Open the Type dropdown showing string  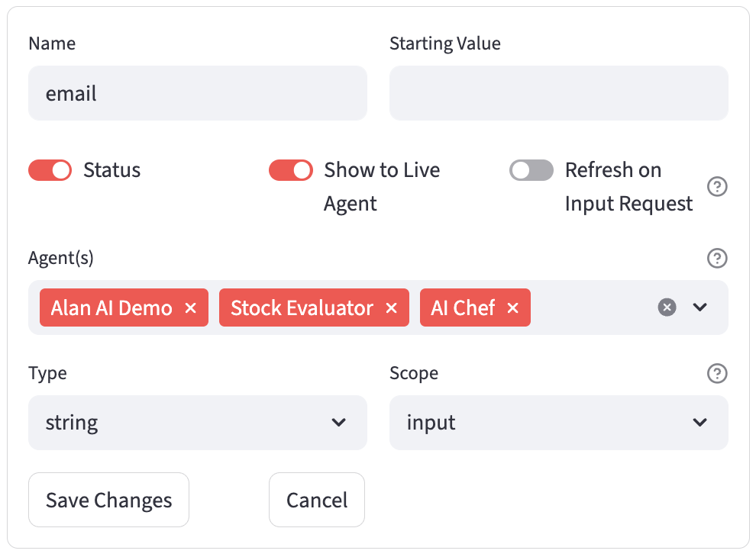coord(197,422)
